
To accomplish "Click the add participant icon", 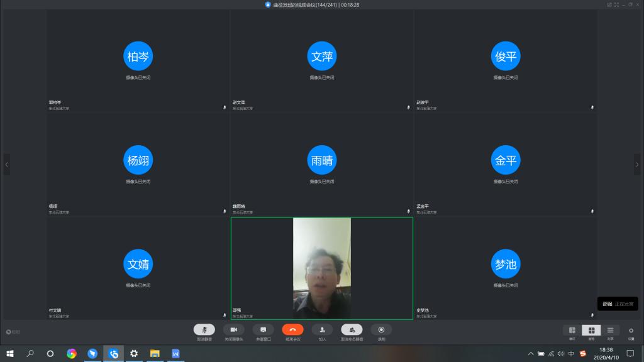I will pos(322,329).
